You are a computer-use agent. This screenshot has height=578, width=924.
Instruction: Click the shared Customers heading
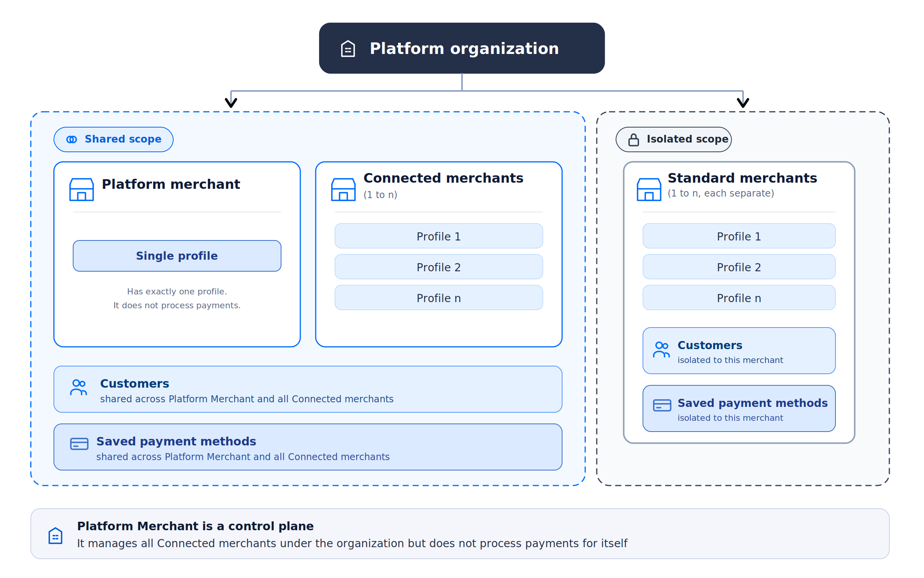coord(135,384)
